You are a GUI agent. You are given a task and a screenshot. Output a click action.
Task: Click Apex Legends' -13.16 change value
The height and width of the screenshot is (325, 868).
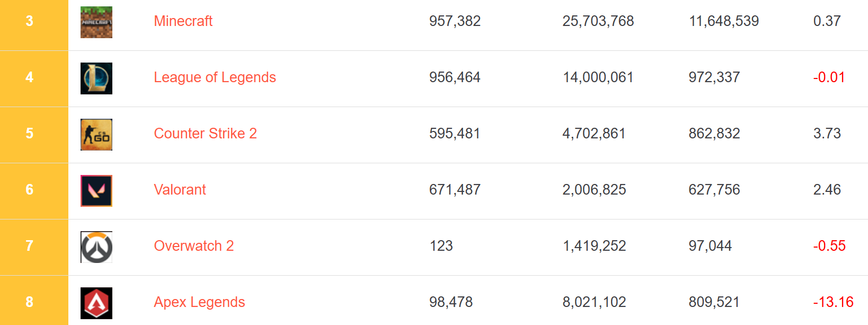click(833, 302)
